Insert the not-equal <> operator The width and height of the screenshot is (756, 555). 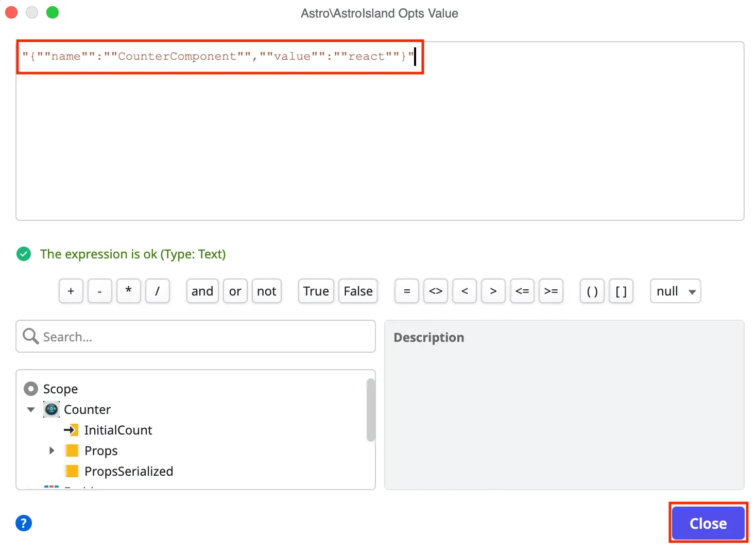click(x=436, y=291)
